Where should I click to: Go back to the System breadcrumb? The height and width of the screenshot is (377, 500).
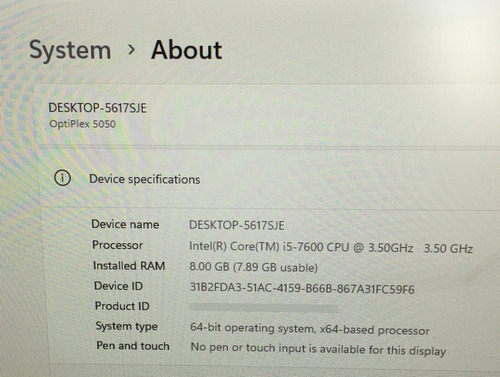[x=70, y=51]
